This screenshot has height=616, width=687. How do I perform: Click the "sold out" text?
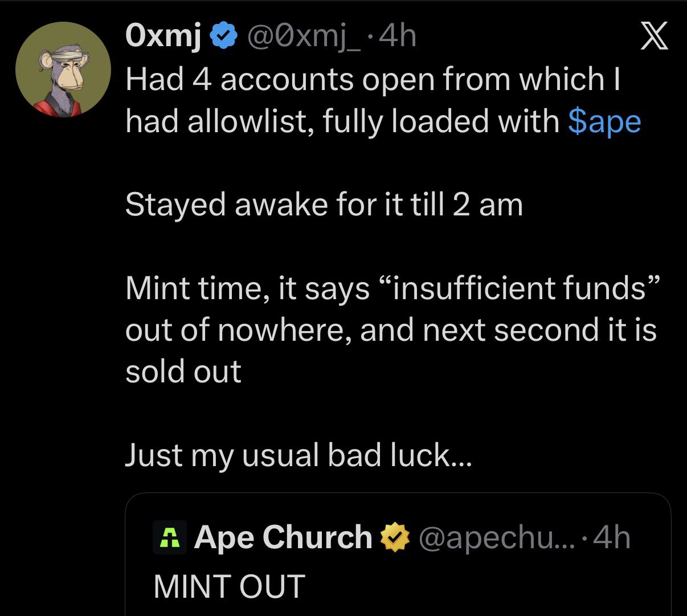(x=183, y=372)
